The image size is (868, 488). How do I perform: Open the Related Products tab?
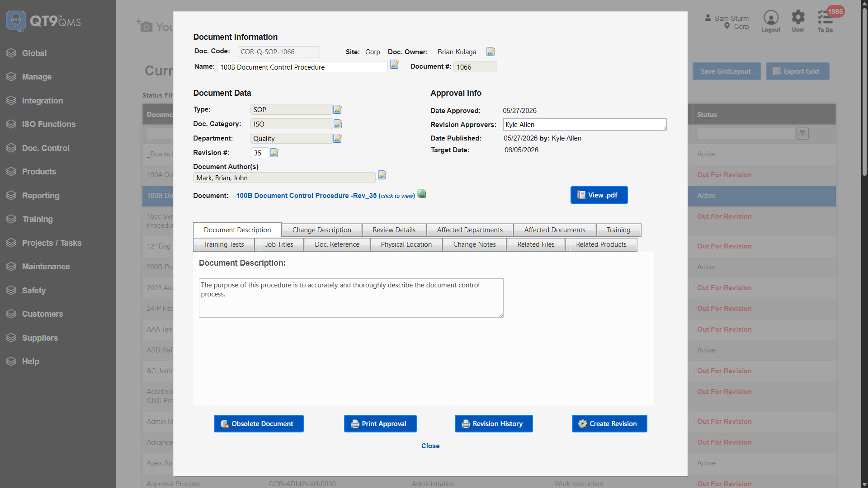coord(601,244)
